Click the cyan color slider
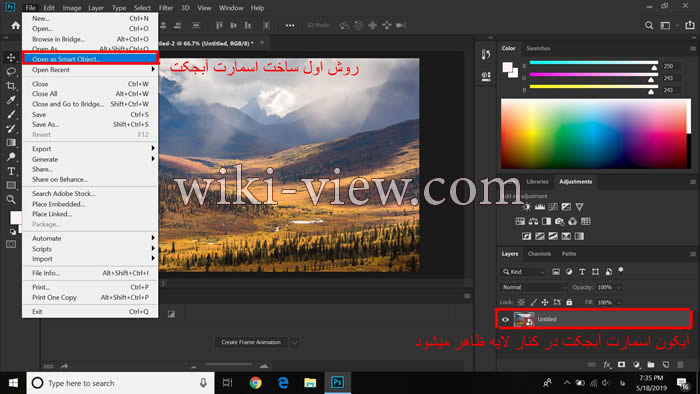Viewport: 700px width, 394px height. click(x=593, y=63)
